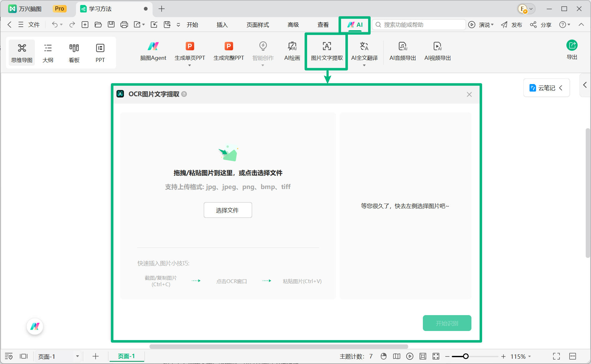Open a new tab with the plus button

pos(161,9)
